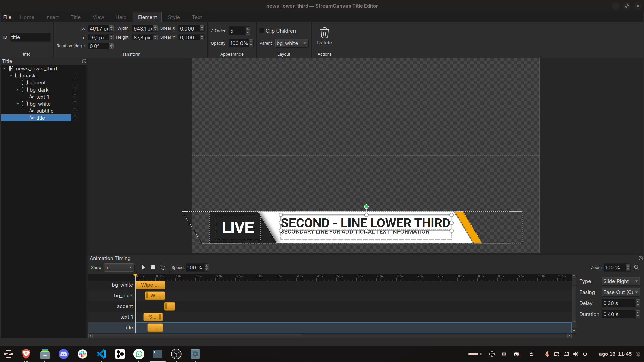Open VS Code from the taskbar
The width and height of the screenshot is (644, 362).
click(x=101, y=354)
